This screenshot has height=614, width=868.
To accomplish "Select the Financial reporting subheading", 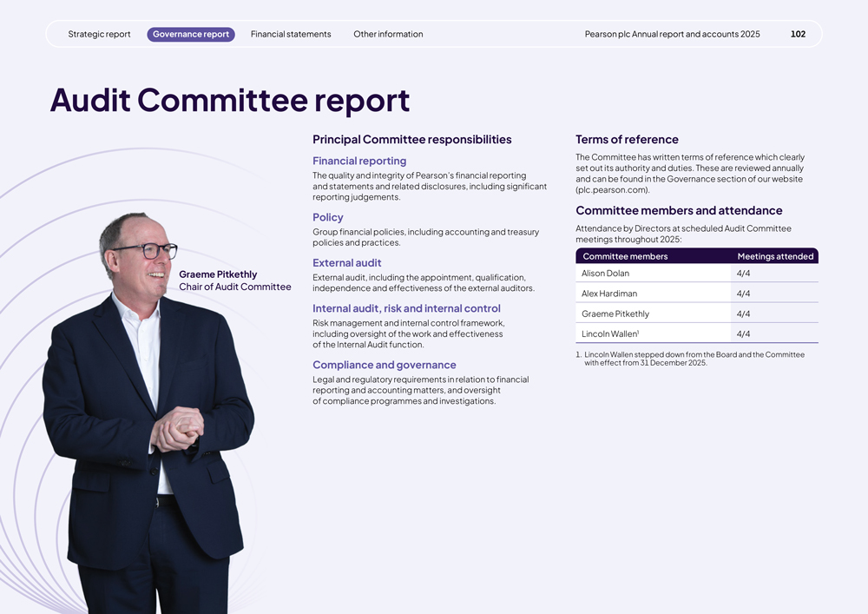I will point(359,162).
